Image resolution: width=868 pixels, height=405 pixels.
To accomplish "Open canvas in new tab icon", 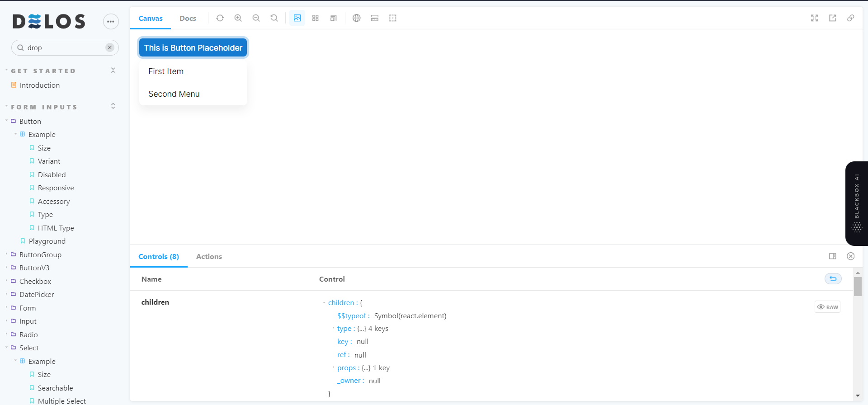I will (833, 18).
